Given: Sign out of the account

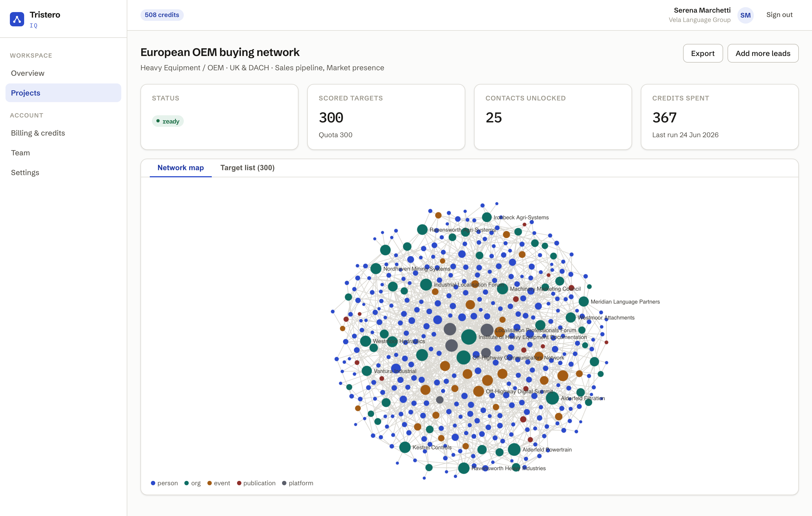Looking at the screenshot, I should 779,15.
